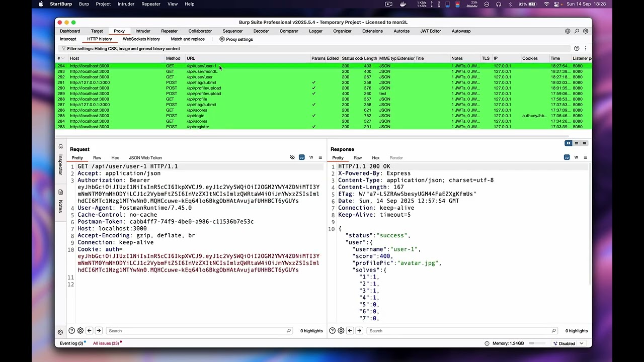The height and width of the screenshot is (362, 644).
Task: Open the Burp menu in macOS menu bar
Action: (84, 4)
